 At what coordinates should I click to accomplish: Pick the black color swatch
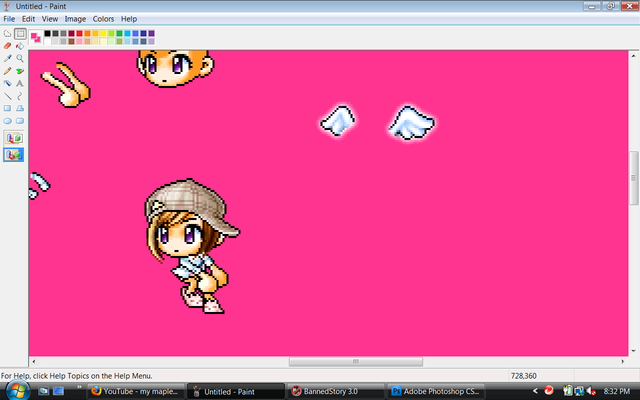(48, 33)
